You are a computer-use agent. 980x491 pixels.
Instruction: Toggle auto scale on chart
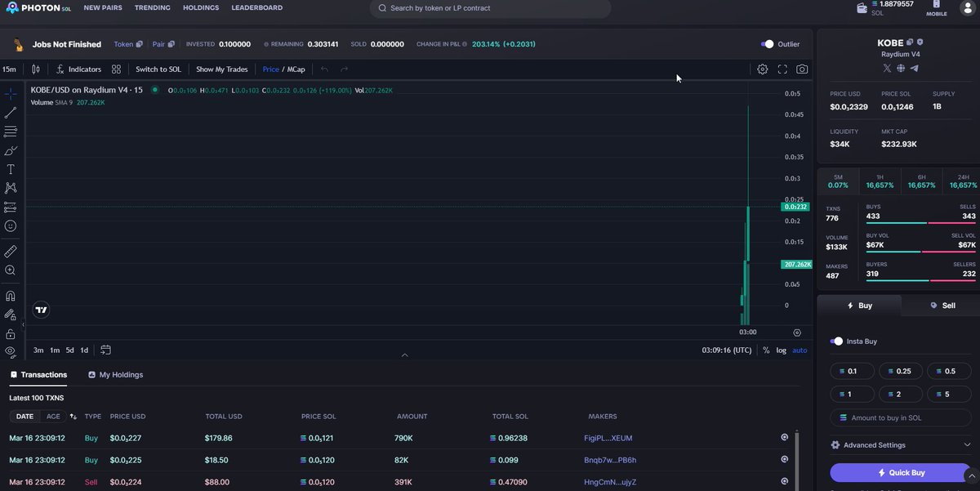click(x=800, y=350)
